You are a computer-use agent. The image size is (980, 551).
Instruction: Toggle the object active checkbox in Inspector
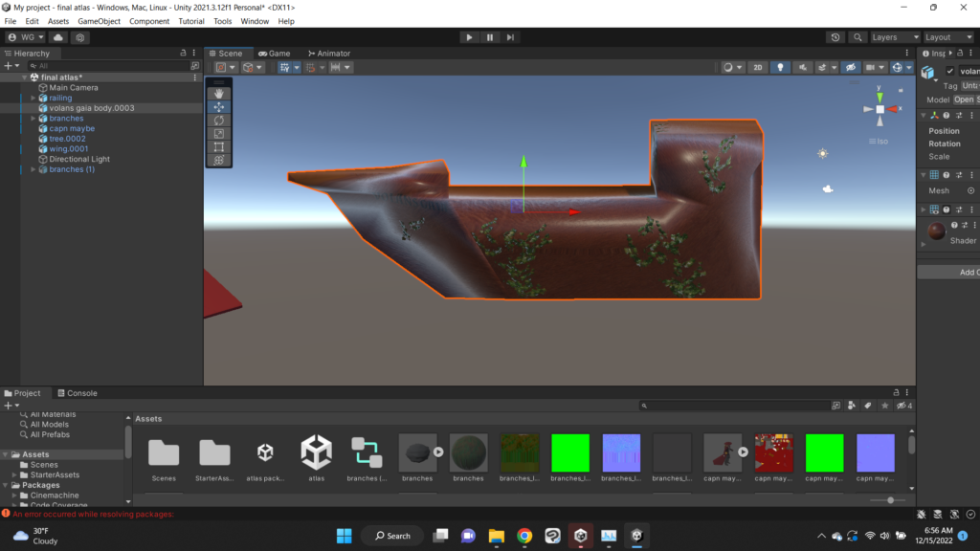950,71
